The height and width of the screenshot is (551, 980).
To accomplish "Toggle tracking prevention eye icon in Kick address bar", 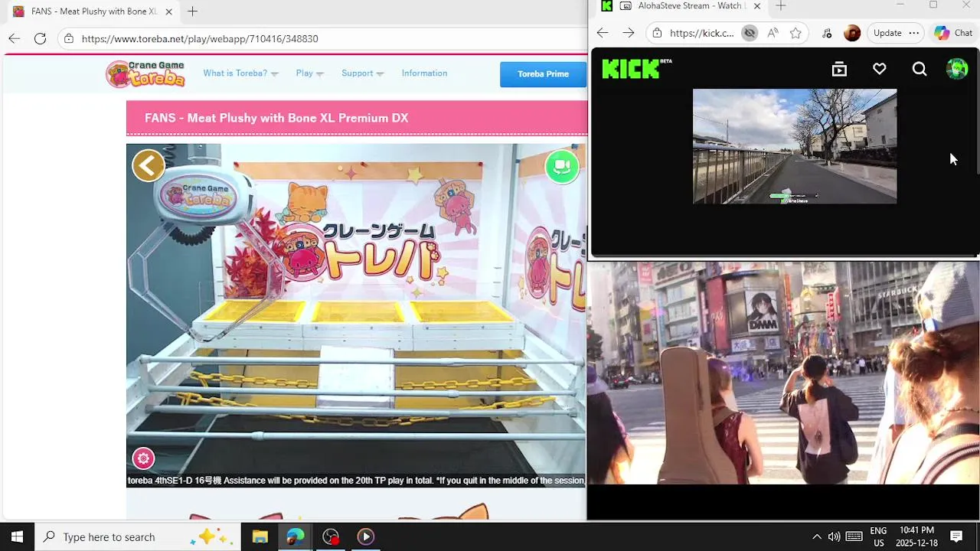I will (750, 33).
